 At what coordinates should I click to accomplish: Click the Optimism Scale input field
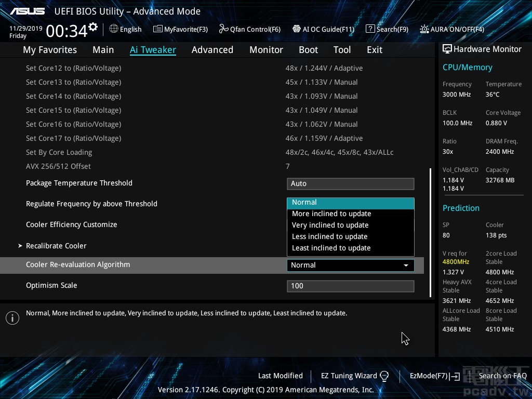coord(350,286)
